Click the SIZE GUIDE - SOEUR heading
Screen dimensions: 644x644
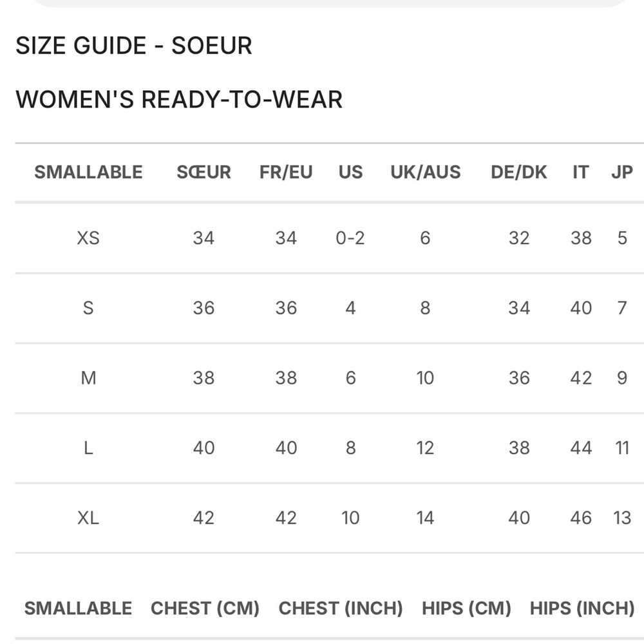click(134, 46)
